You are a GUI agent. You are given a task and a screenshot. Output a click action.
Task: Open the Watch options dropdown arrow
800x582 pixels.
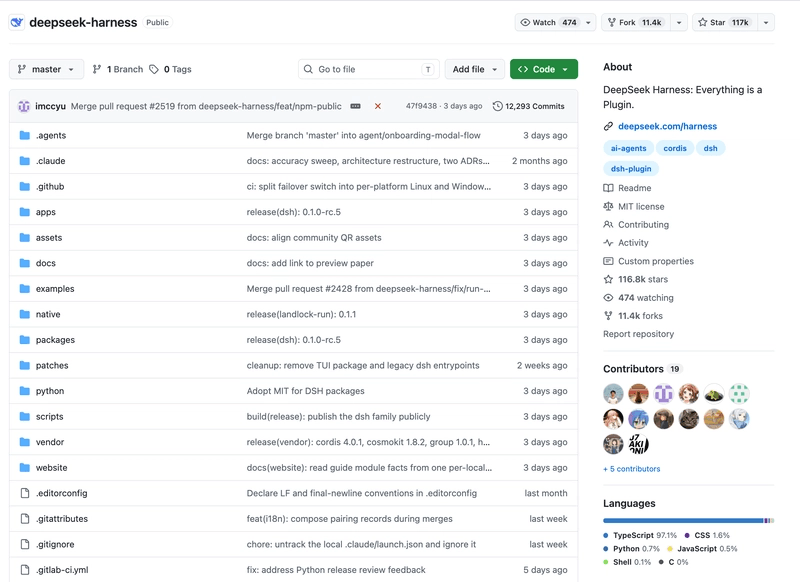[588, 22]
